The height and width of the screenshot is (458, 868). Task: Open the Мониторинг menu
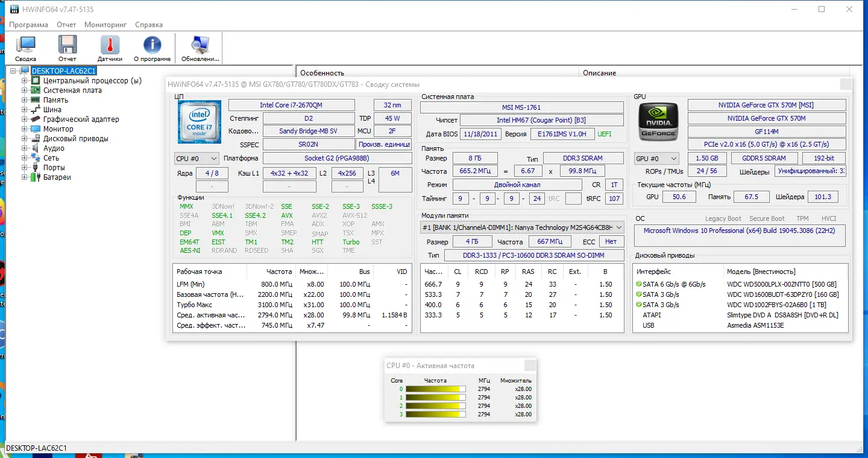[105, 25]
